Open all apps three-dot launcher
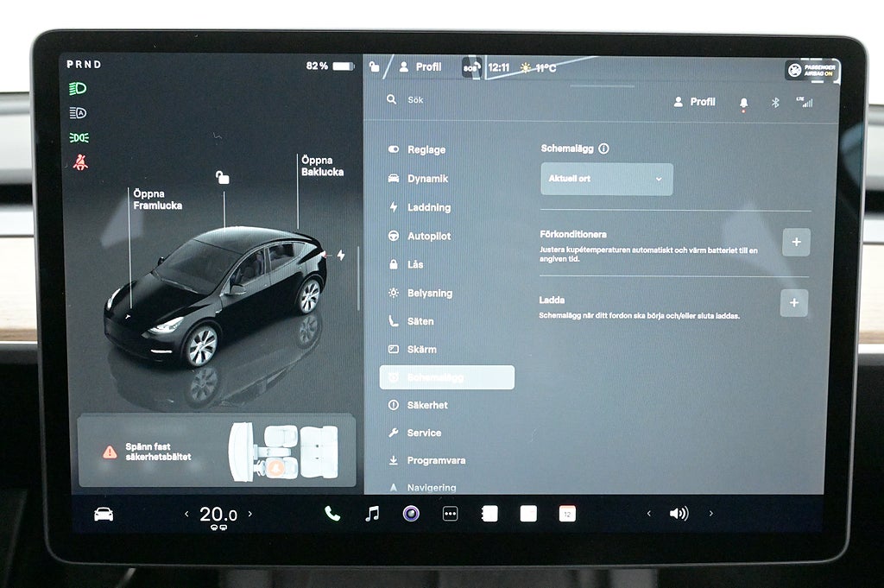The height and width of the screenshot is (588, 884). point(450,514)
